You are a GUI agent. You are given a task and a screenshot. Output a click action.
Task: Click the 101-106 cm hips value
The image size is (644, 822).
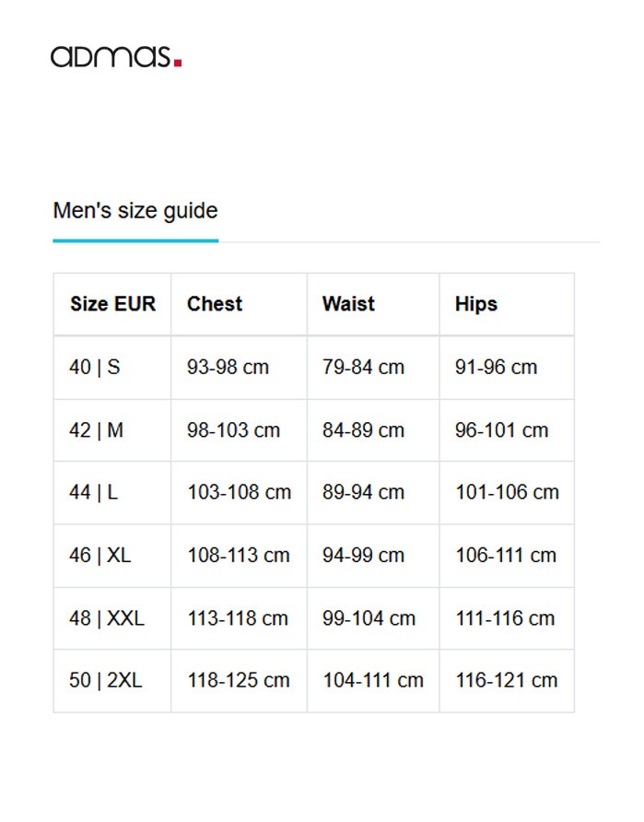[x=507, y=492]
